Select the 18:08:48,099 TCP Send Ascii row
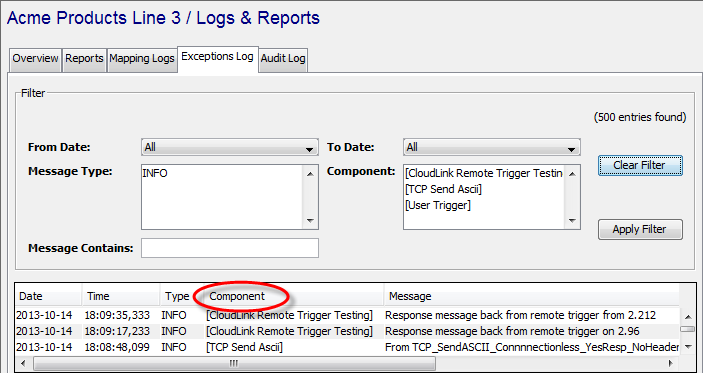 (347, 347)
